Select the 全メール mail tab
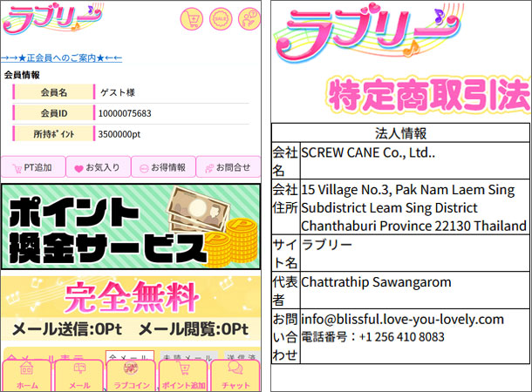 point(129,357)
